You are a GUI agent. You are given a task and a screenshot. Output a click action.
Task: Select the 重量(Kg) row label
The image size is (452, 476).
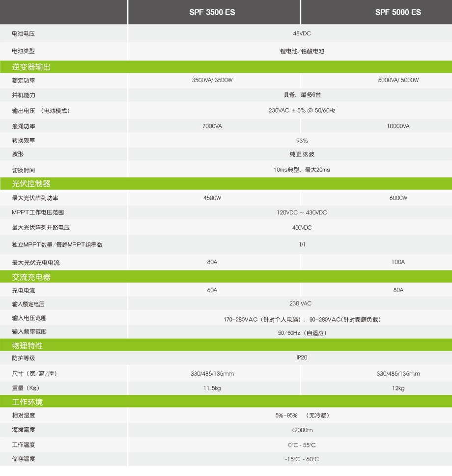pyautogui.click(x=26, y=388)
